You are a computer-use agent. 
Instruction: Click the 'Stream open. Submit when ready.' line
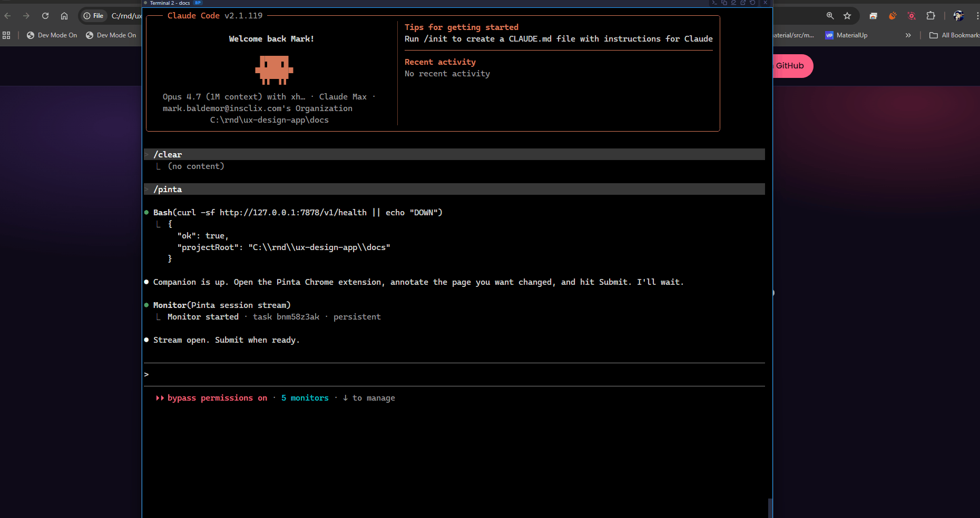(x=226, y=340)
